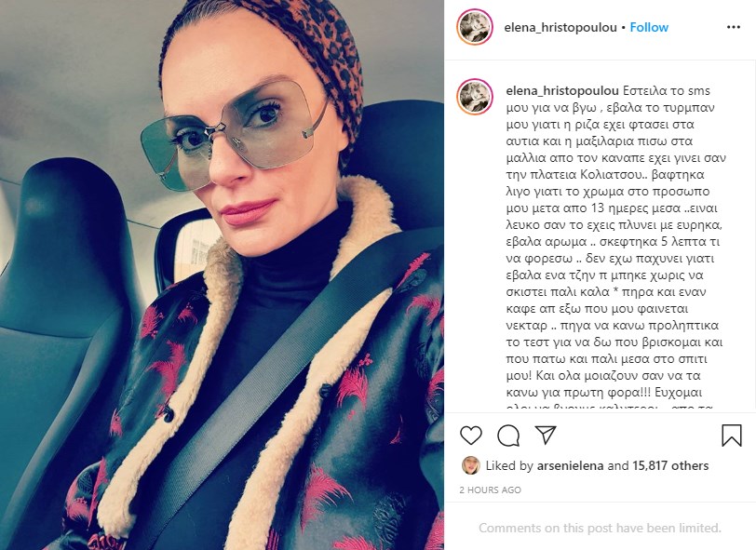
Task: Open the 2 HOURS AGO timestamp link
Action: [490, 490]
